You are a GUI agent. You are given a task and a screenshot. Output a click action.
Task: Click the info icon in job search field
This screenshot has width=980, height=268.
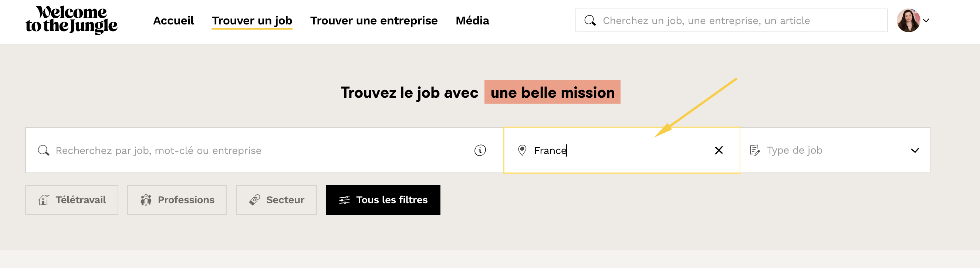tap(480, 150)
